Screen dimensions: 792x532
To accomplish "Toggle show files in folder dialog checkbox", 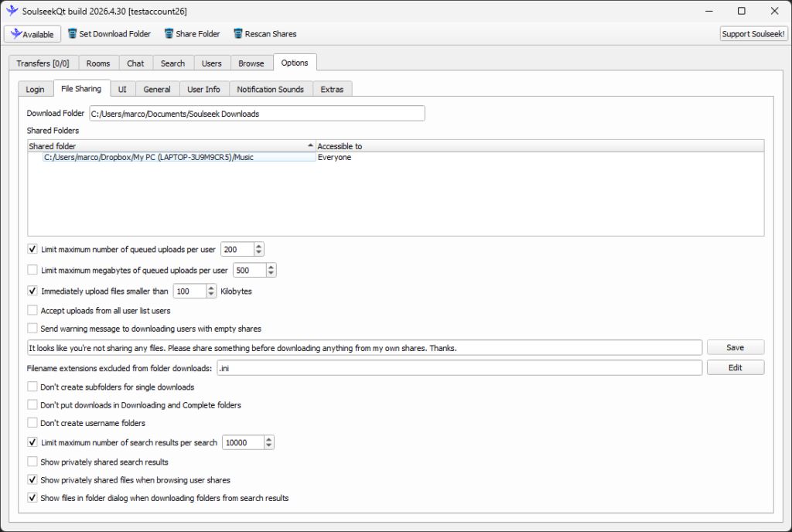I will (32, 498).
